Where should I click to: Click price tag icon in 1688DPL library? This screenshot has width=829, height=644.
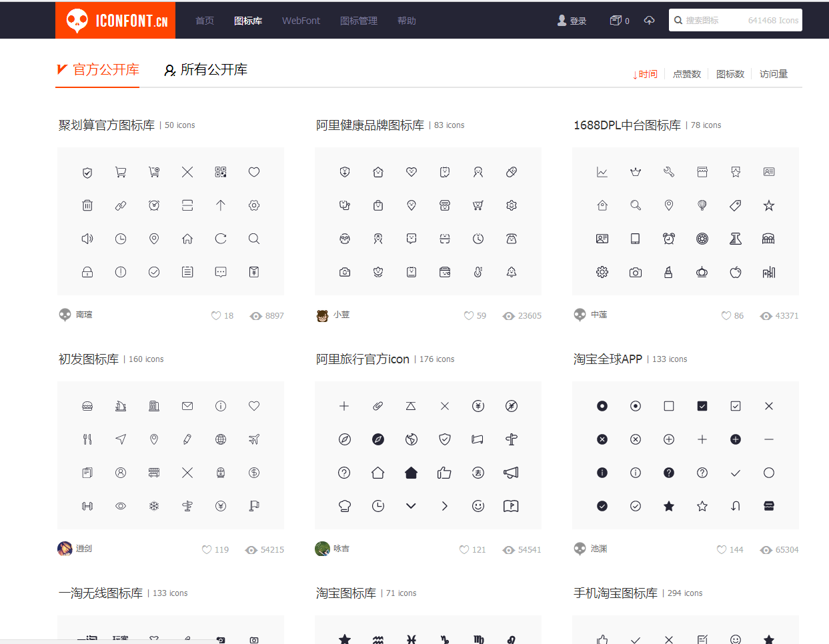[736, 205]
